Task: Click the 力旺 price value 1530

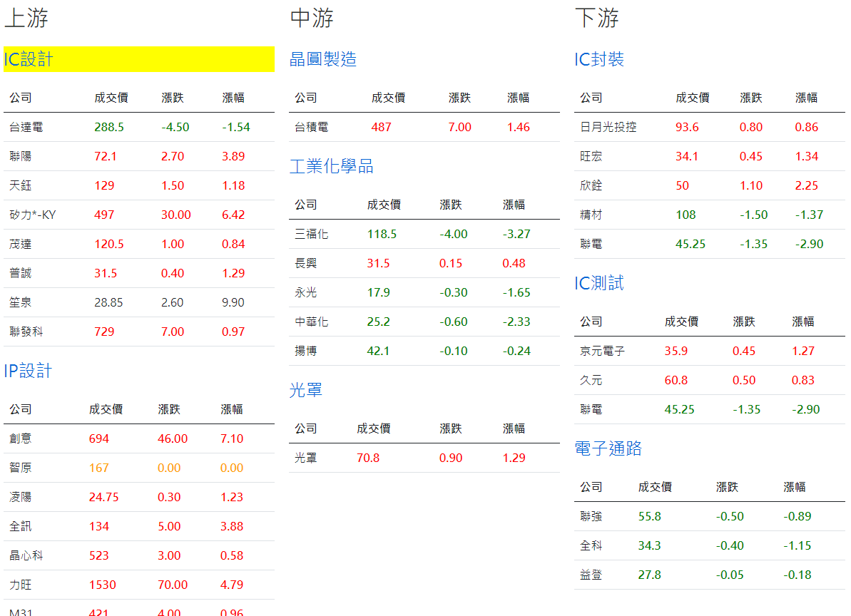Action: click(103, 585)
